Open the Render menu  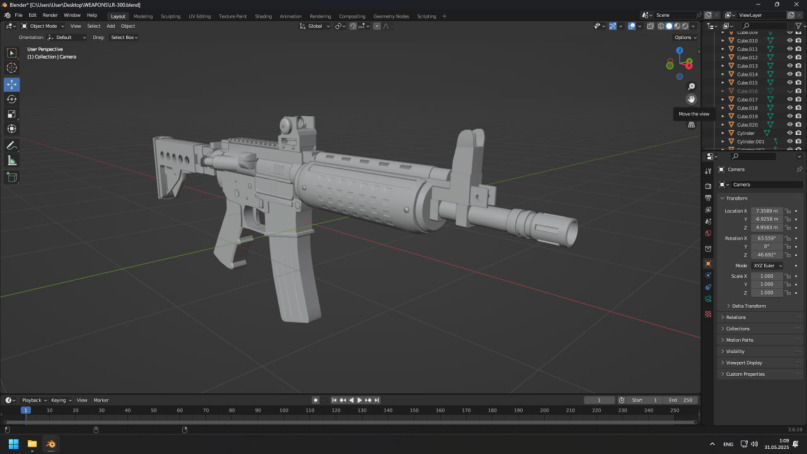tap(50, 16)
